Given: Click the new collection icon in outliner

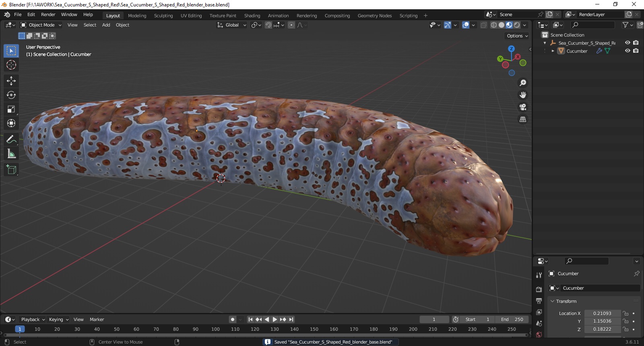Looking at the screenshot, I should 640,25.
